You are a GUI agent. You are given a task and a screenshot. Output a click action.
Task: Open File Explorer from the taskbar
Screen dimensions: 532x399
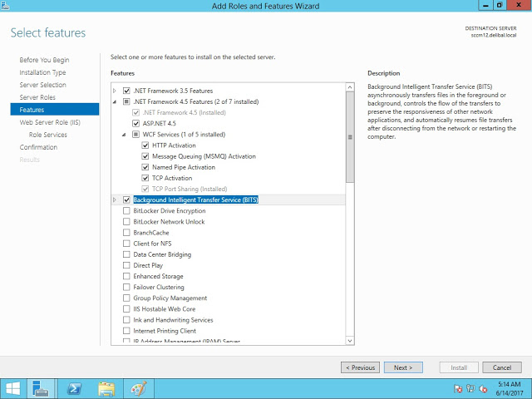106,388
